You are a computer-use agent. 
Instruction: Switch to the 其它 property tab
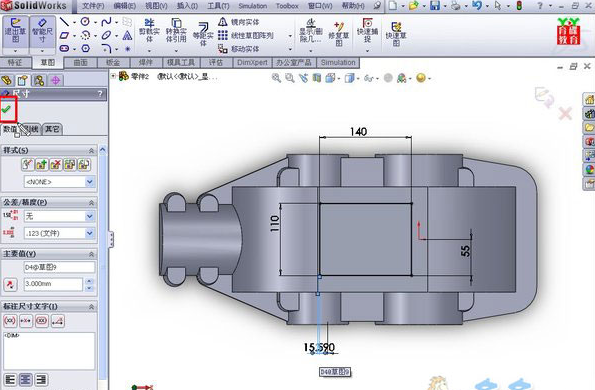point(52,129)
